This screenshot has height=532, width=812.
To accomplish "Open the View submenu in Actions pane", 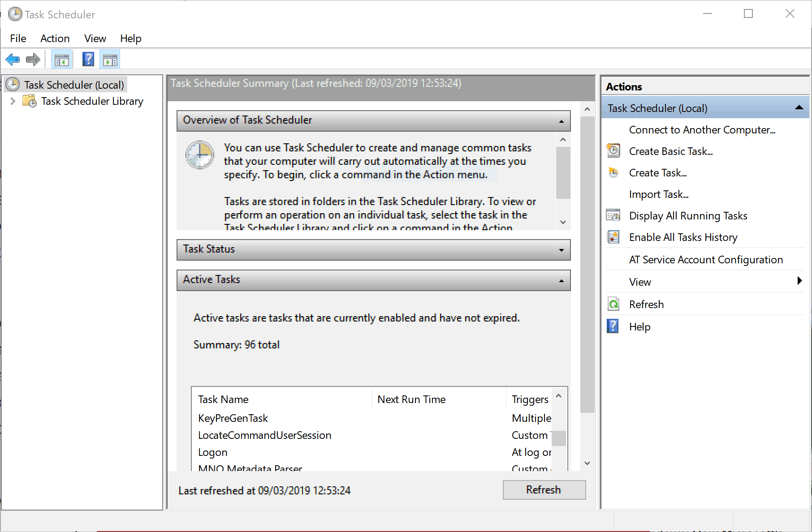I will 799,281.
